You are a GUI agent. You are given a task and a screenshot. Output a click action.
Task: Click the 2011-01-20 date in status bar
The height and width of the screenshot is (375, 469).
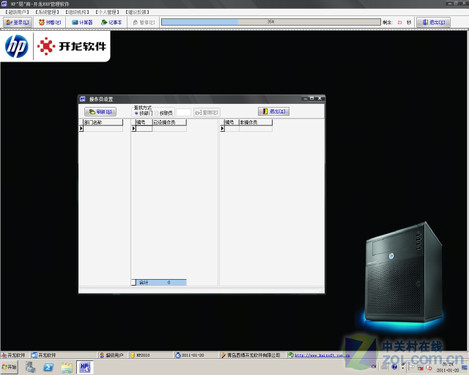coord(190,355)
